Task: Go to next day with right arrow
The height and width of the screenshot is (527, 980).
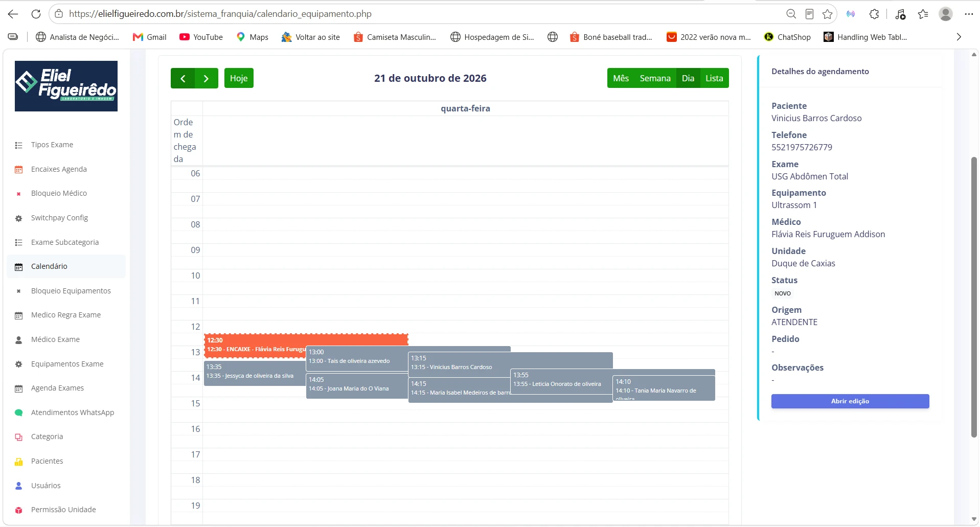Action: click(206, 78)
